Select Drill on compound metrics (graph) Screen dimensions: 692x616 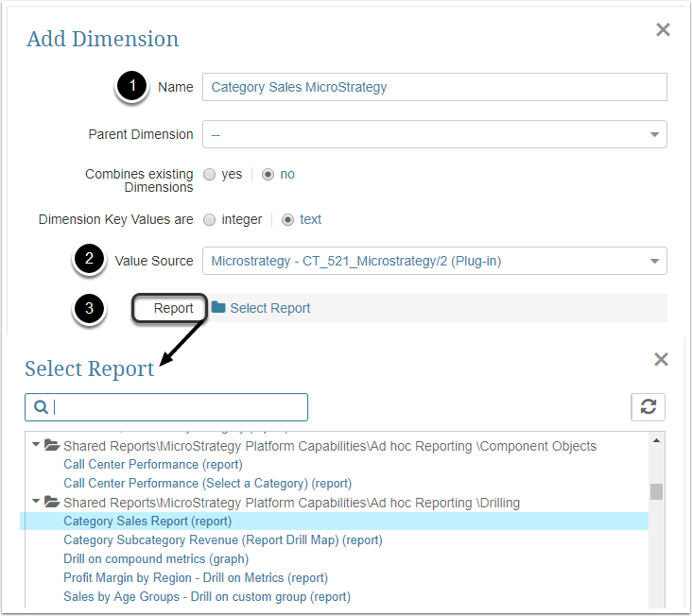click(x=156, y=559)
